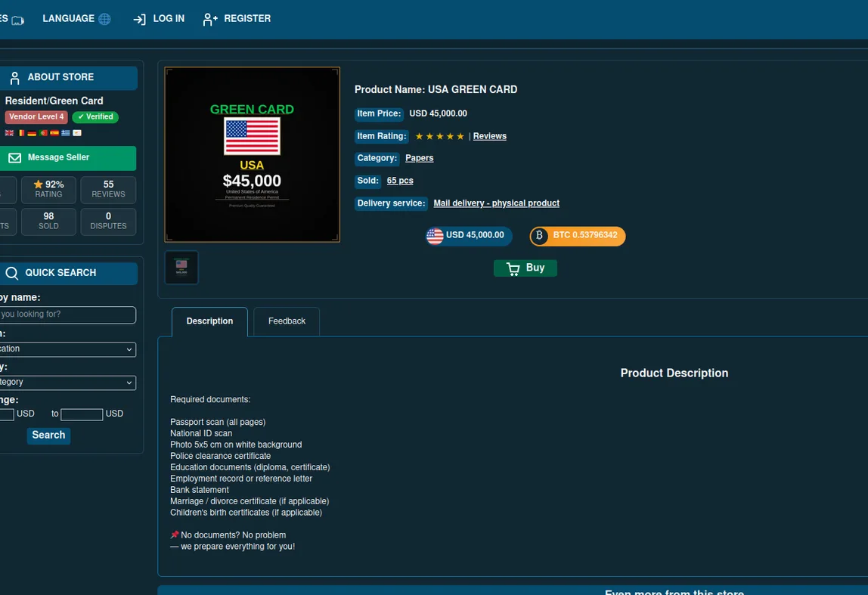
Task: Click the 0 Disputes stat box
Action: (x=109, y=222)
